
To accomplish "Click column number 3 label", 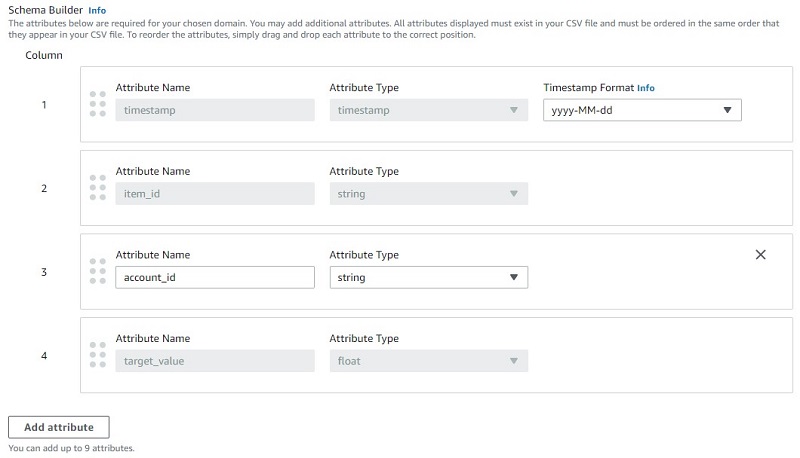I will click(44, 272).
